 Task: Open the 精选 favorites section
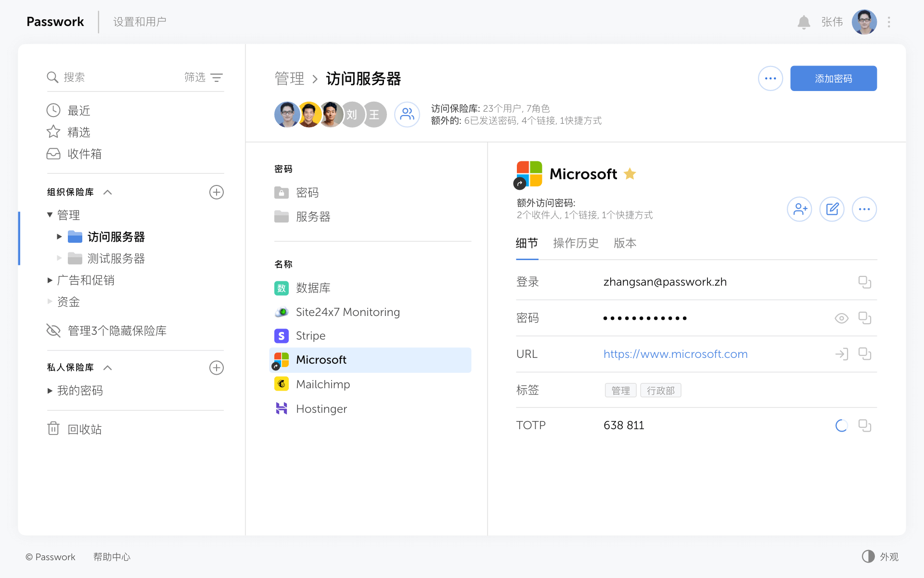pos(68,132)
